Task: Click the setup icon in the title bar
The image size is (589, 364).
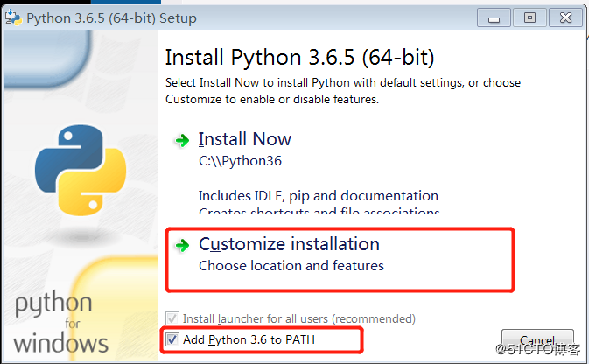Action: point(13,17)
